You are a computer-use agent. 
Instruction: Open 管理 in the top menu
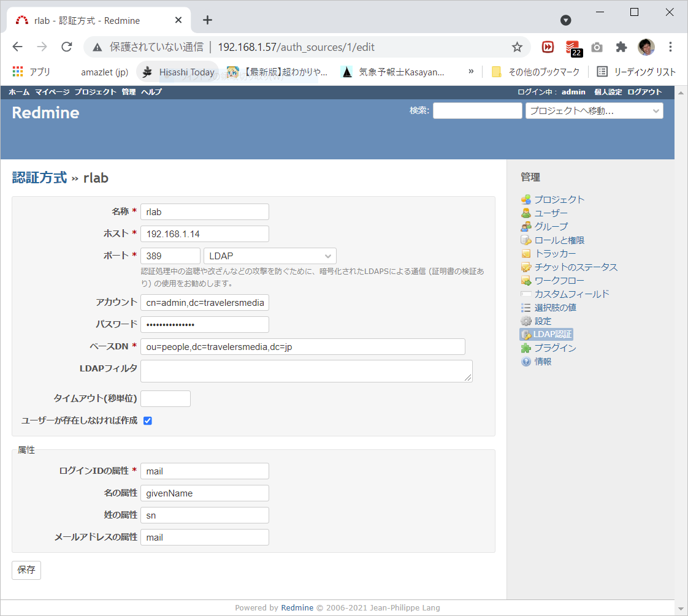[x=129, y=92]
